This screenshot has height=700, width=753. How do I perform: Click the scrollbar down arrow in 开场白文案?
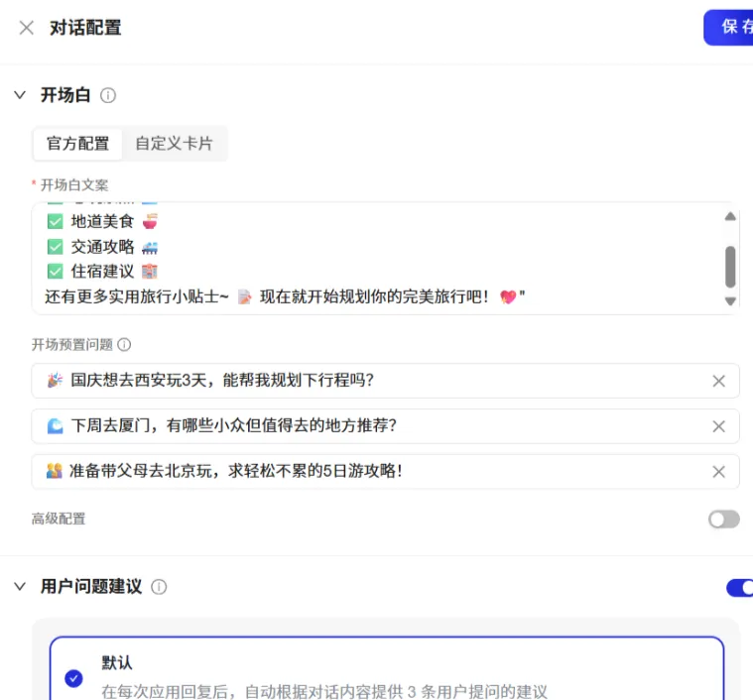tap(730, 301)
